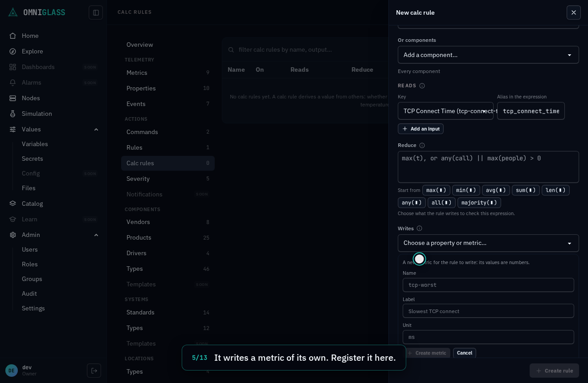Screen dimensions: 588x383
Task: Open Calc rules in the section menu
Action: coord(168,163)
